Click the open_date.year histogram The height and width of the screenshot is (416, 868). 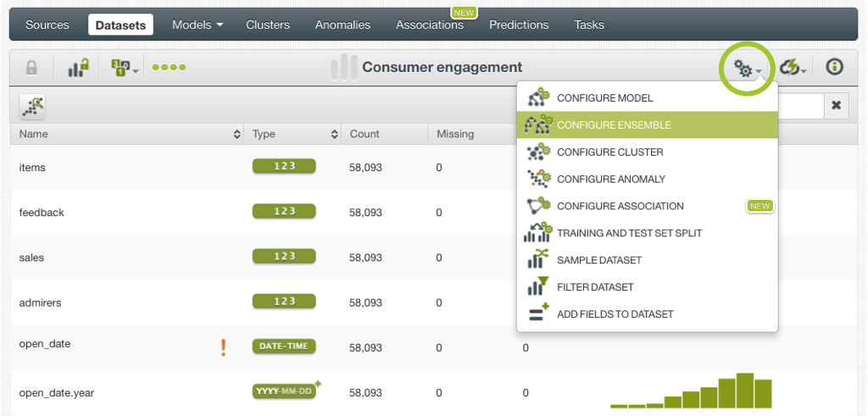[x=691, y=391]
